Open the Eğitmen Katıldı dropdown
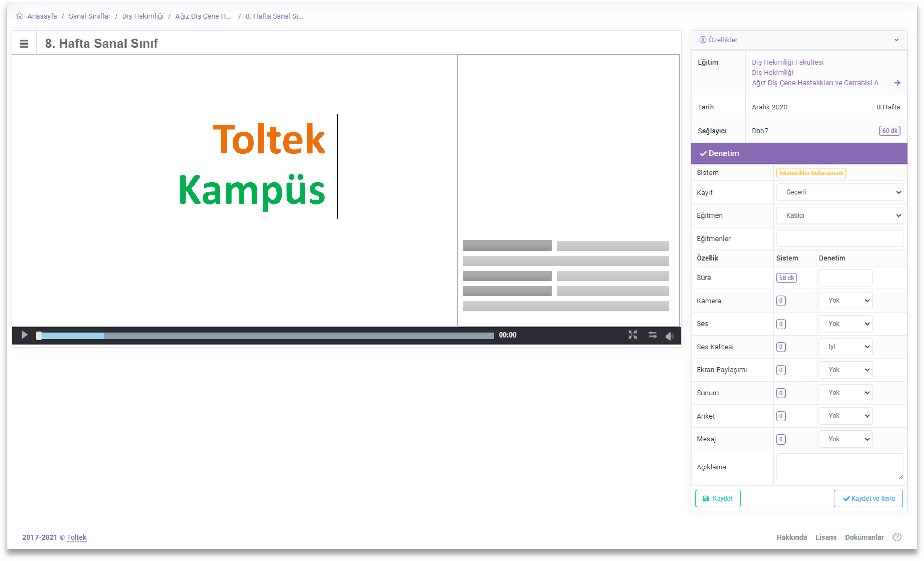 pos(840,215)
